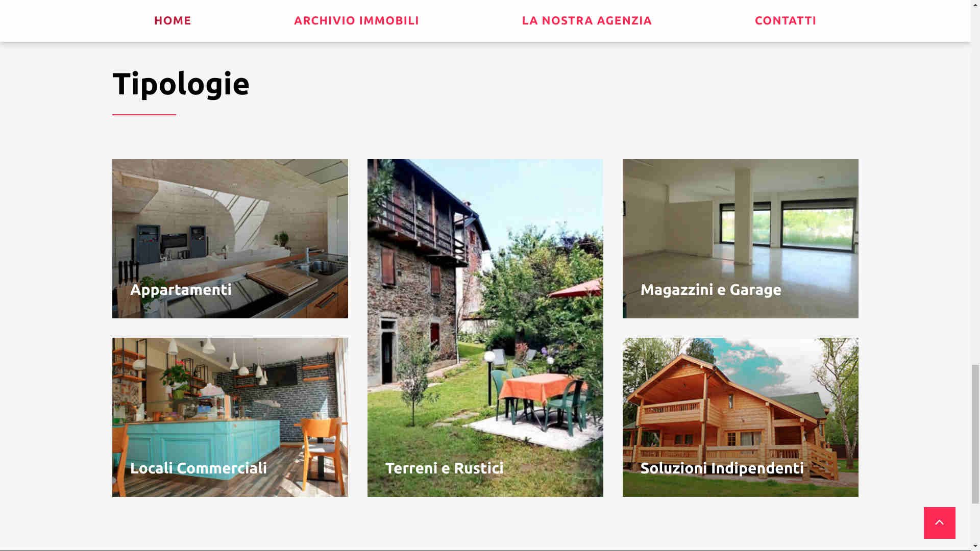Click the red underline beneath Tipologie

point(144,115)
